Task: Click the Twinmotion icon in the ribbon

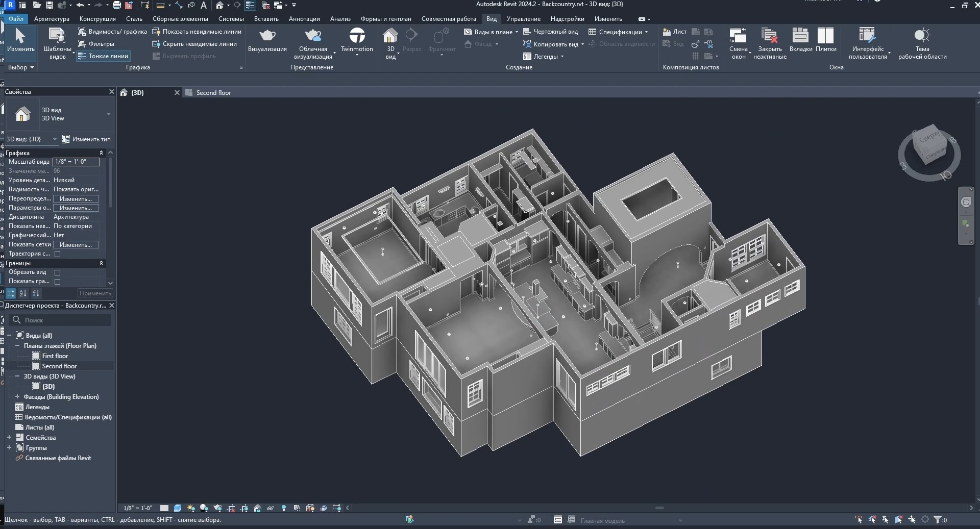Action: tap(357, 36)
